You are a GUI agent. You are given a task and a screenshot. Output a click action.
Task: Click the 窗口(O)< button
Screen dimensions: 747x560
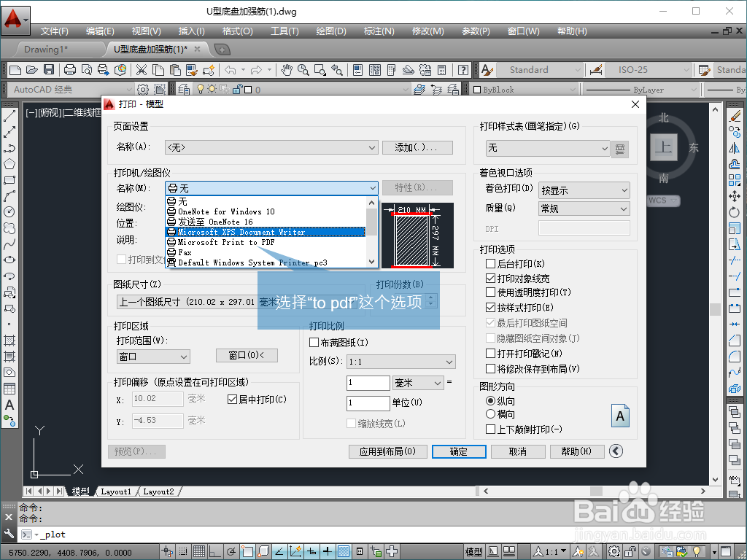pos(247,355)
